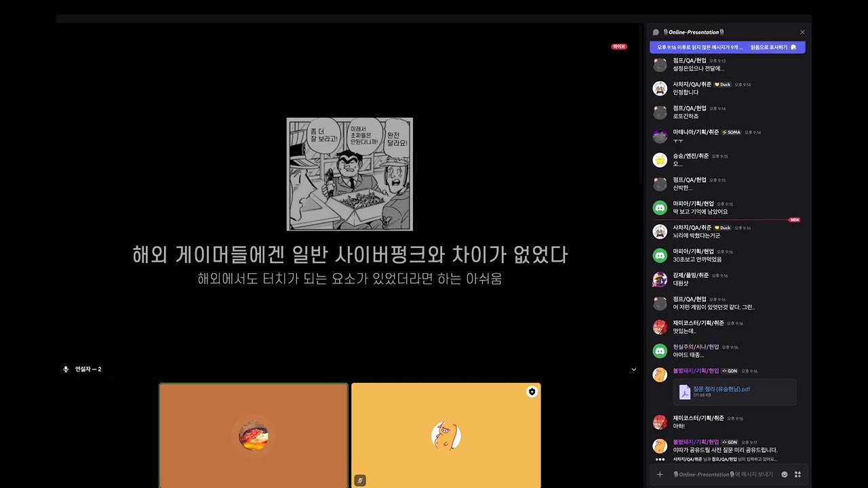This screenshot has width=868, height=488.
Task: Click the PDF file icon in the attachment
Action: pos(685,392)
